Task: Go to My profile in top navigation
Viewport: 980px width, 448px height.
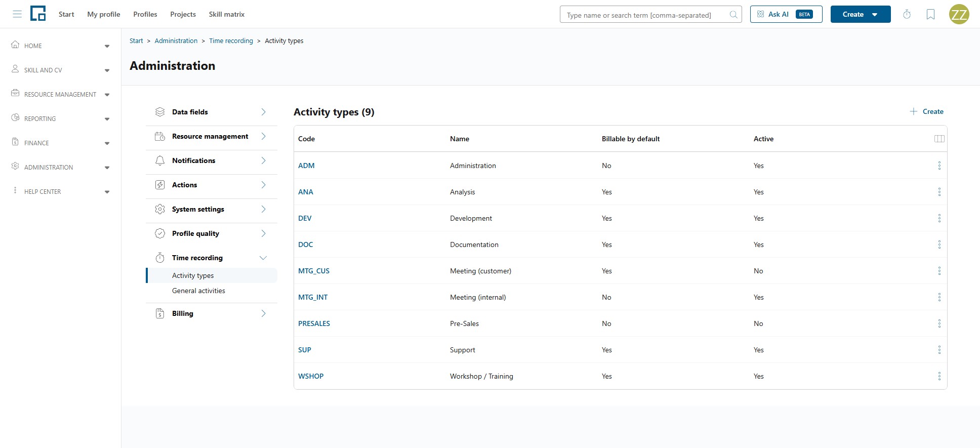Action: click(x=104, y=14)
